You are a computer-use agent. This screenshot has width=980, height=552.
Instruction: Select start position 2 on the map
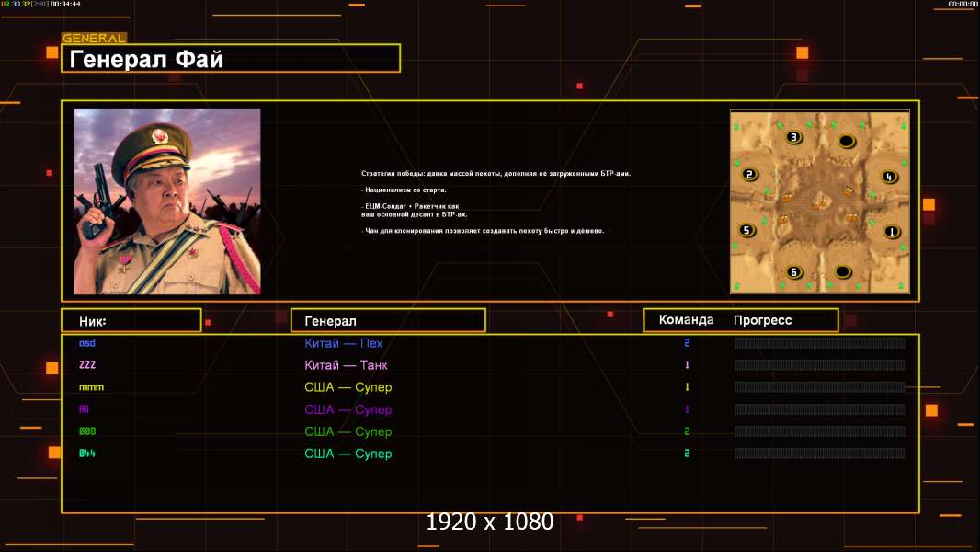pos(749,175)
